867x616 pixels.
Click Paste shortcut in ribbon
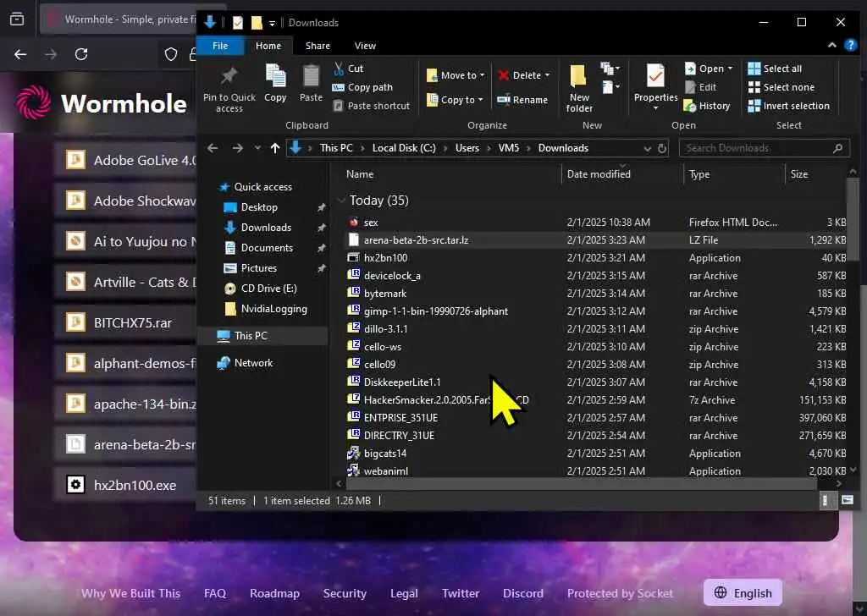coord(372,106)
